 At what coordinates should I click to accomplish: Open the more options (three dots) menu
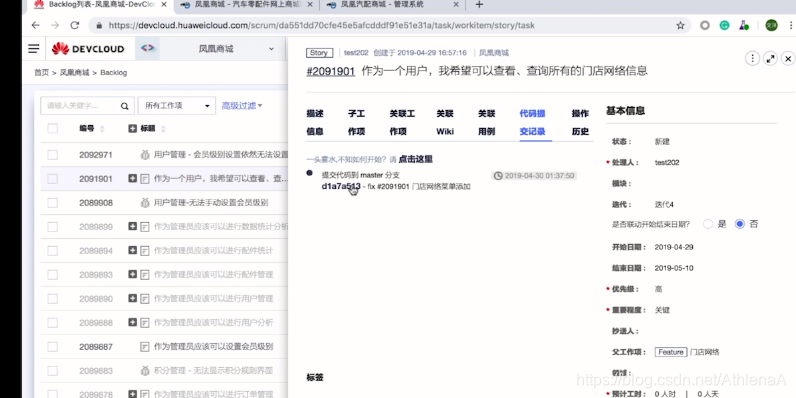[752, 59]
